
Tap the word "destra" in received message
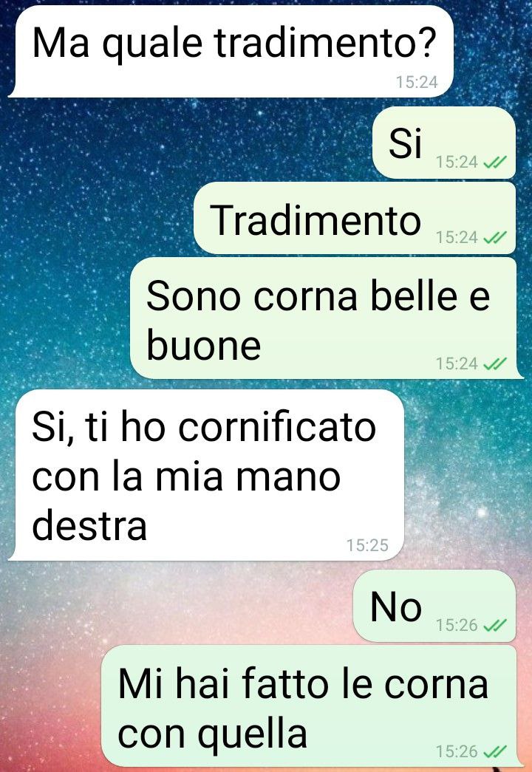tap(89, 526)
